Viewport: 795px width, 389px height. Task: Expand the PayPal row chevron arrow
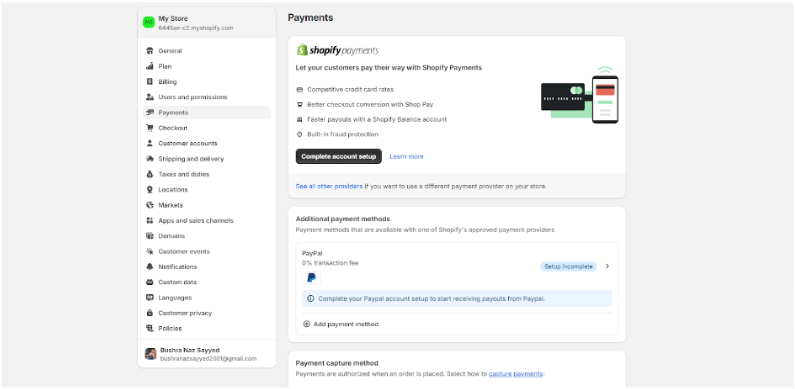(x=607, y=266)
